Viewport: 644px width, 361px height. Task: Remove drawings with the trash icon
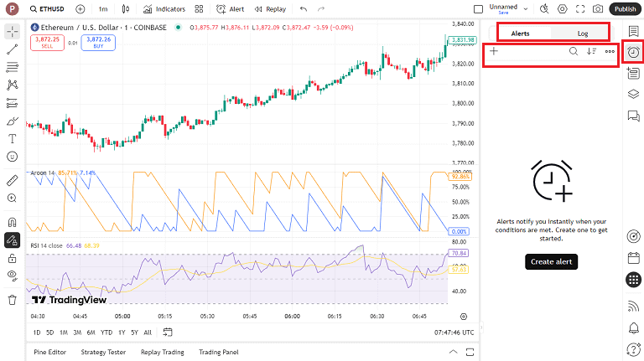[13, 300]
